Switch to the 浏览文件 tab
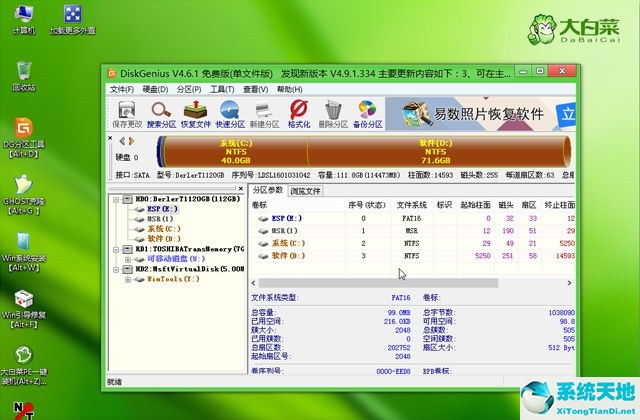 click(305, 191)
